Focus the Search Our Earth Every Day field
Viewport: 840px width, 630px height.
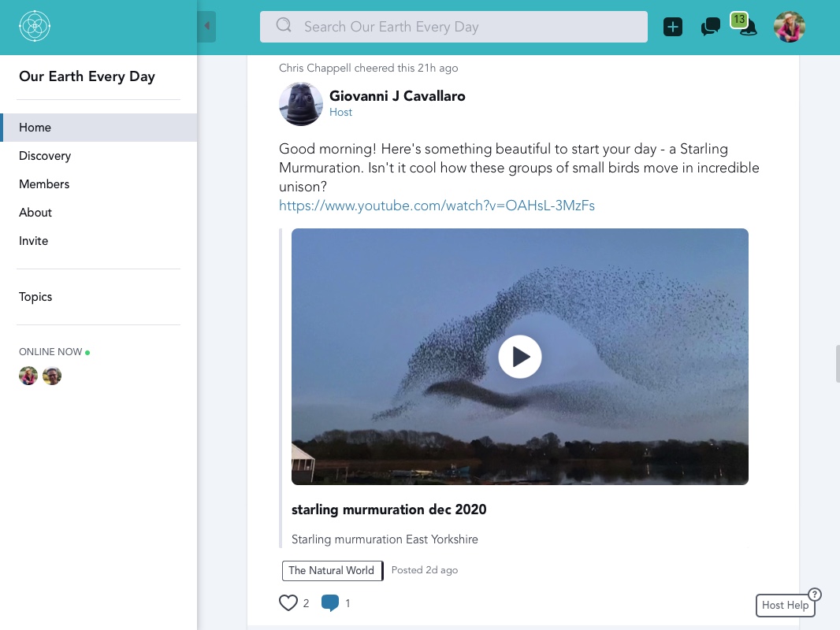(x=453, y=27)
